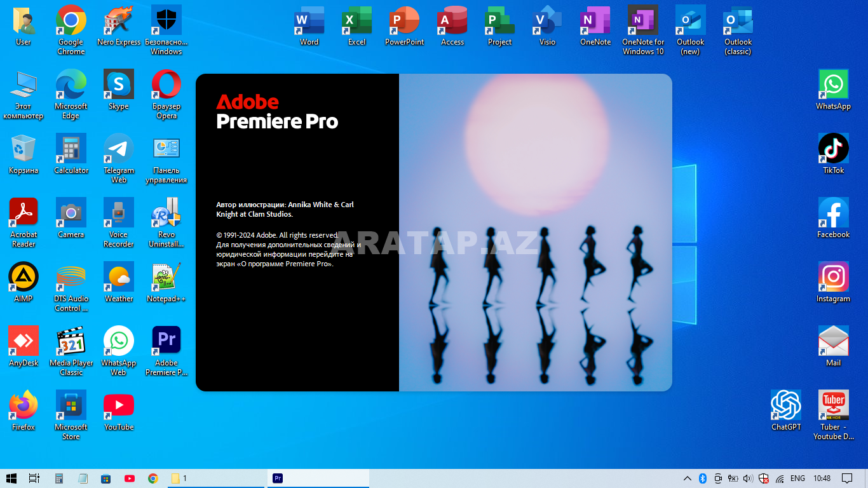This screenshot has height=488, width=868.
Task: Select the PowerPoint desktop shortcut
Action: (405, 25)
